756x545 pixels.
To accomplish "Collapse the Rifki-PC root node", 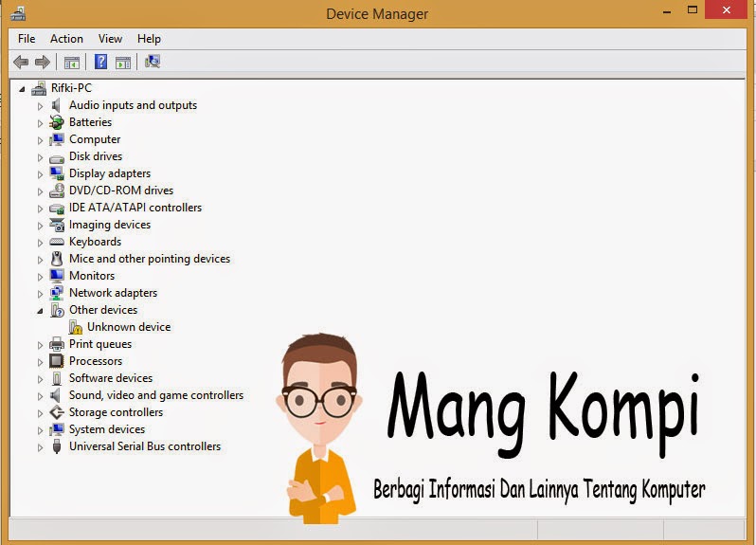I will coord(22,89).
